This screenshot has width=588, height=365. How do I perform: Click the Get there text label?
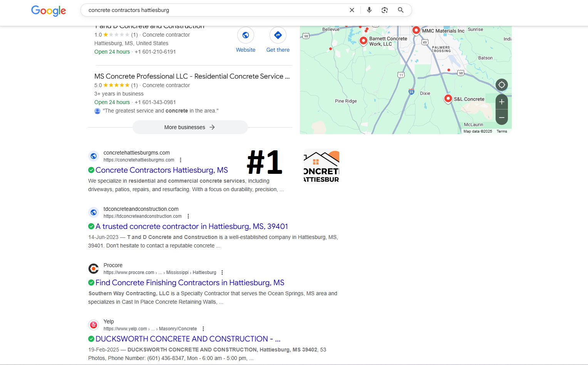pos(278,50)
